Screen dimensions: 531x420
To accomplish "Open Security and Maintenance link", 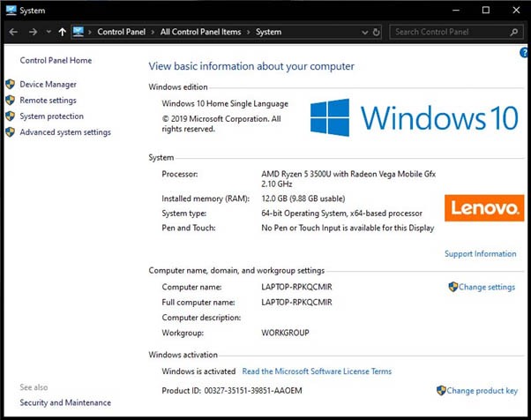I will [x=65, y=402].
